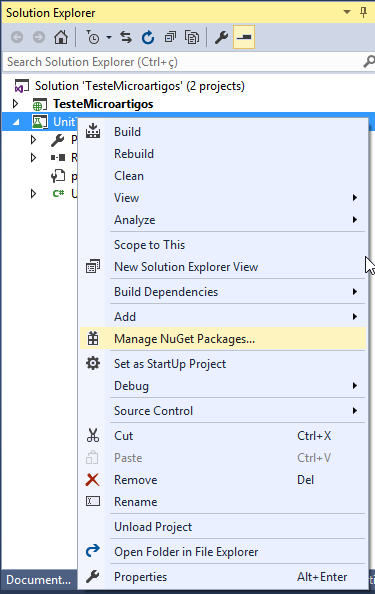Open Properties via the wrench toolbar icon
This screenshot has height=594, width=375.
221,37
